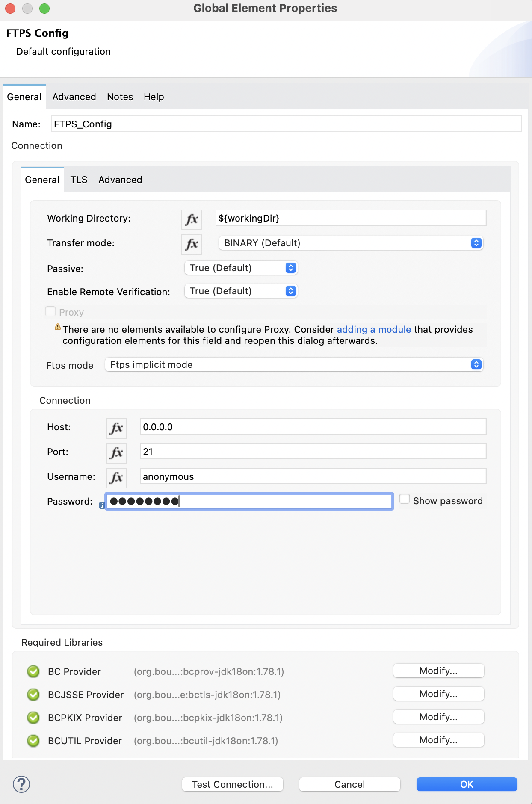This screenshot has height=804, width=532.
Task: Click the BC Provider green check icon
Action: coord(33,671)
